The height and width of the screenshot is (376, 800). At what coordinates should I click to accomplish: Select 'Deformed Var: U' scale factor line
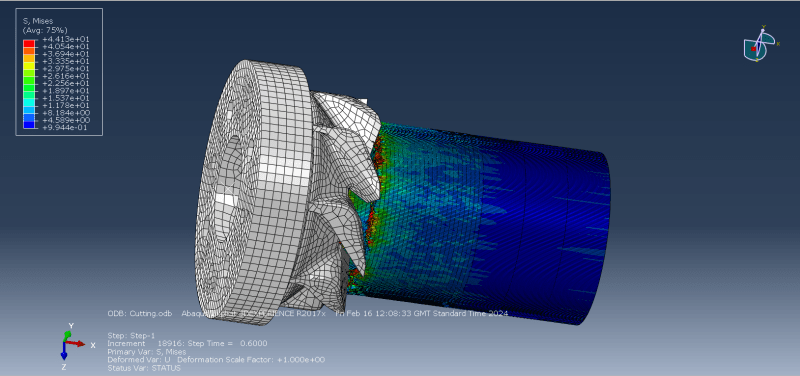216,360
